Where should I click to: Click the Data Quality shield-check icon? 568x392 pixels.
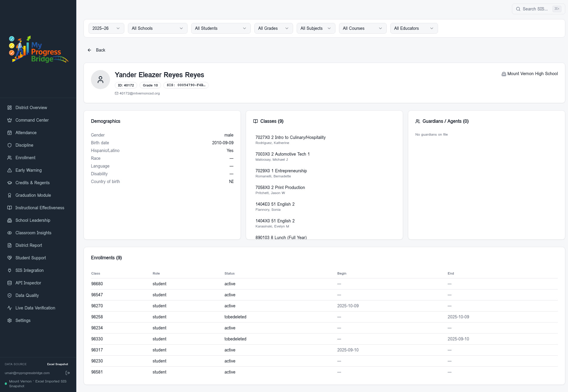click(x=10, y=295)
